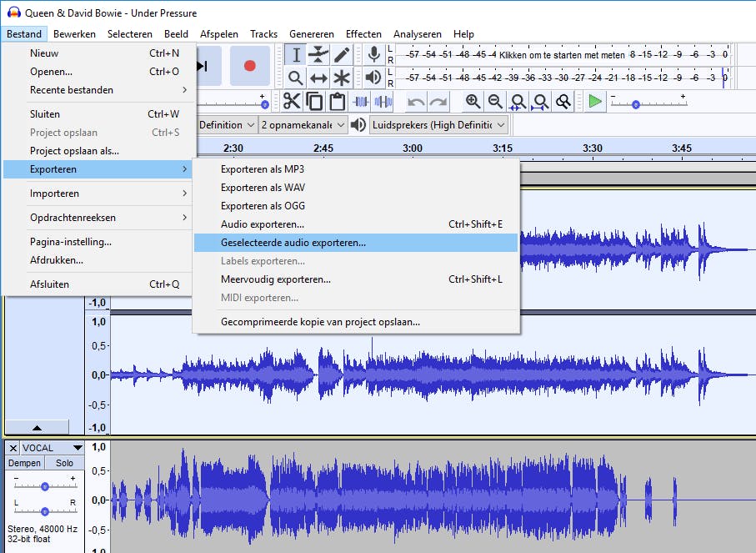Select the Envelope tool
The height and width of the screenshot is (553, 756).
point(318,55)
